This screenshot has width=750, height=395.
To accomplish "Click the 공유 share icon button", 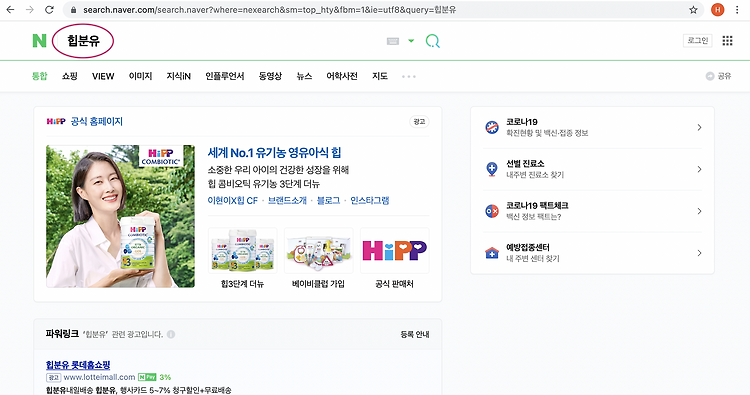I will click(718, 76).
